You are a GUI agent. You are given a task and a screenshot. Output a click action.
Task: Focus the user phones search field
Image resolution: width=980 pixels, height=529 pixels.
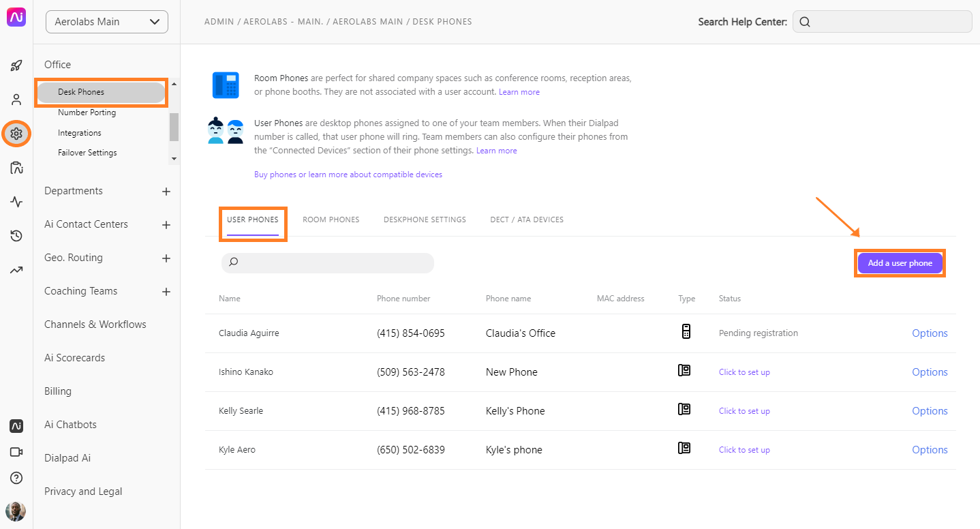pyautogui.click(x=328, y=263)
